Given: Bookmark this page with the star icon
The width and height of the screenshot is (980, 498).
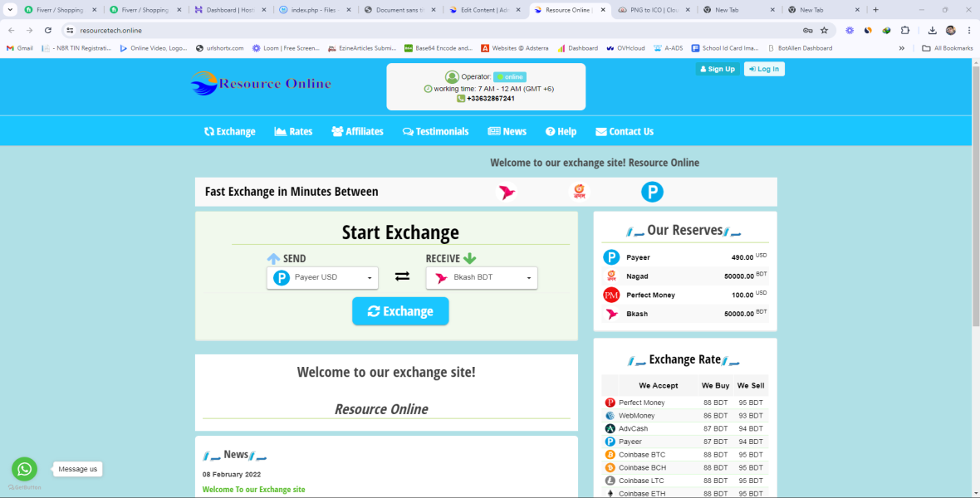Looking at the screenshot, I should pyautogui.click(x=824, y=30).
